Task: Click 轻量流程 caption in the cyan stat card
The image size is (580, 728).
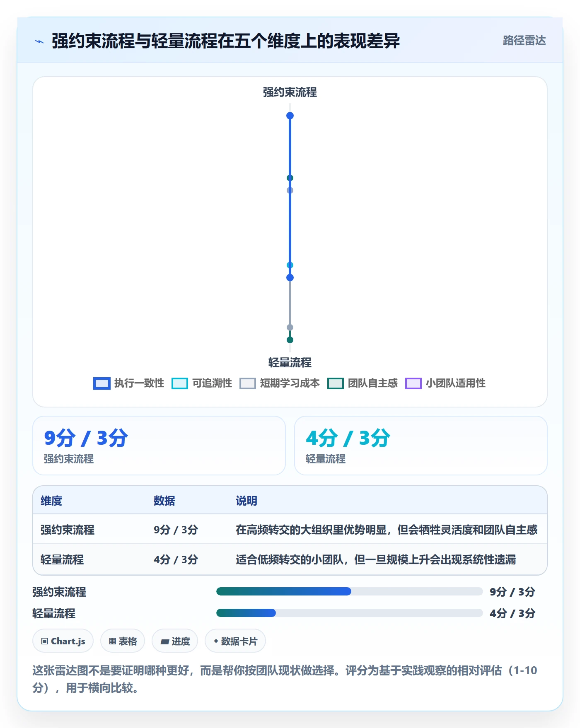Action: point(326,459)
